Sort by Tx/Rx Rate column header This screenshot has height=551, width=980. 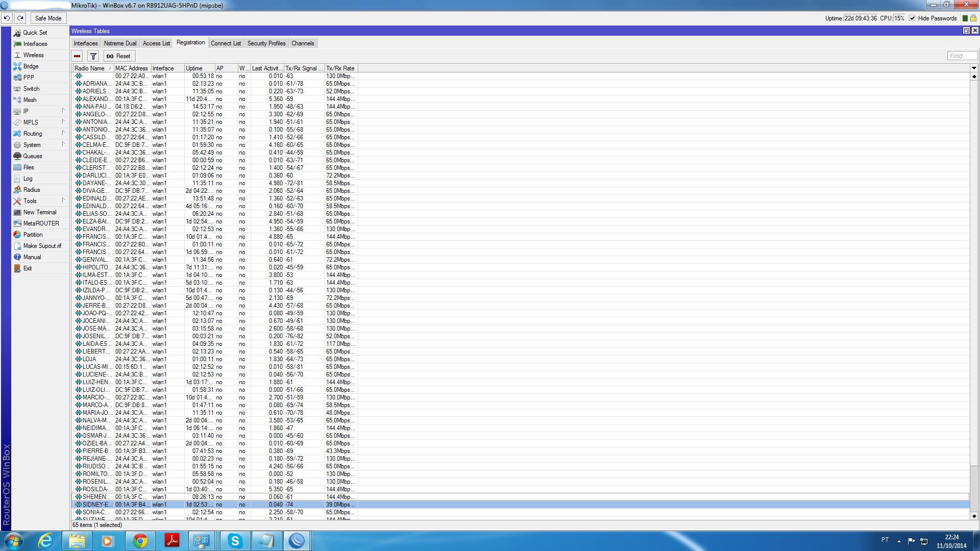tap(341, 68)
